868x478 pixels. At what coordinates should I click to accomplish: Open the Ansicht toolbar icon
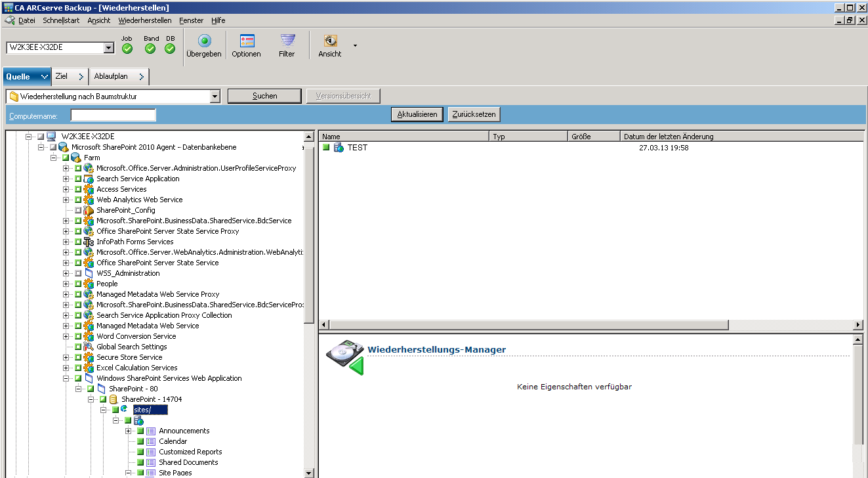pos(329,41)
